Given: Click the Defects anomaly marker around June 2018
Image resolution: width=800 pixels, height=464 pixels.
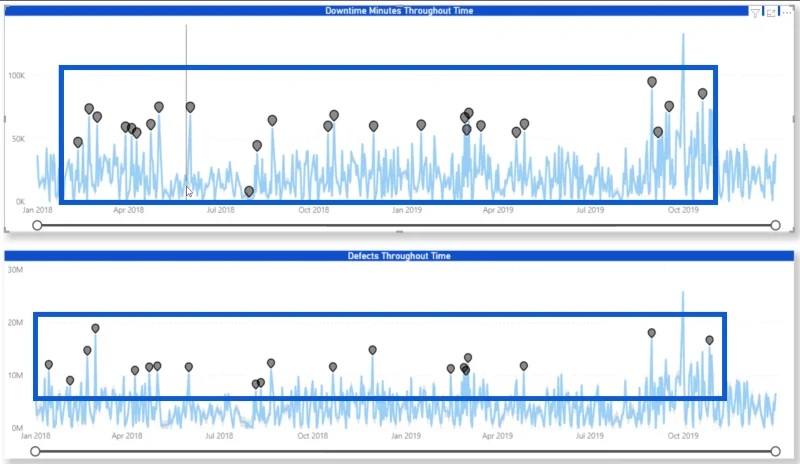Looking at the screenshot, I should pyautogui.click(x=189, y=367).
